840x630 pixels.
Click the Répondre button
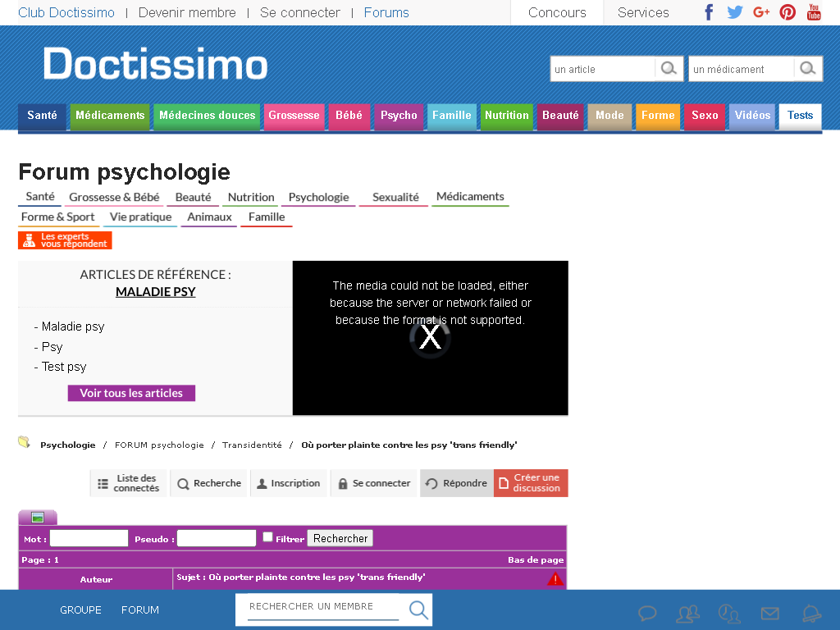(456, 483)
